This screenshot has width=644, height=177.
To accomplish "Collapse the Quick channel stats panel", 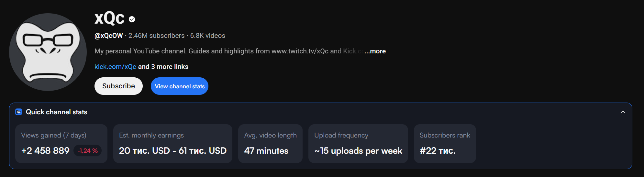I will click(x=623, y=112).
